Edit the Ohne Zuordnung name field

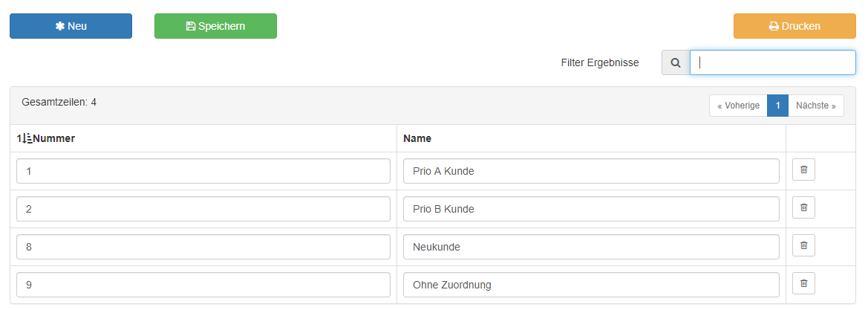click(591, 285)
